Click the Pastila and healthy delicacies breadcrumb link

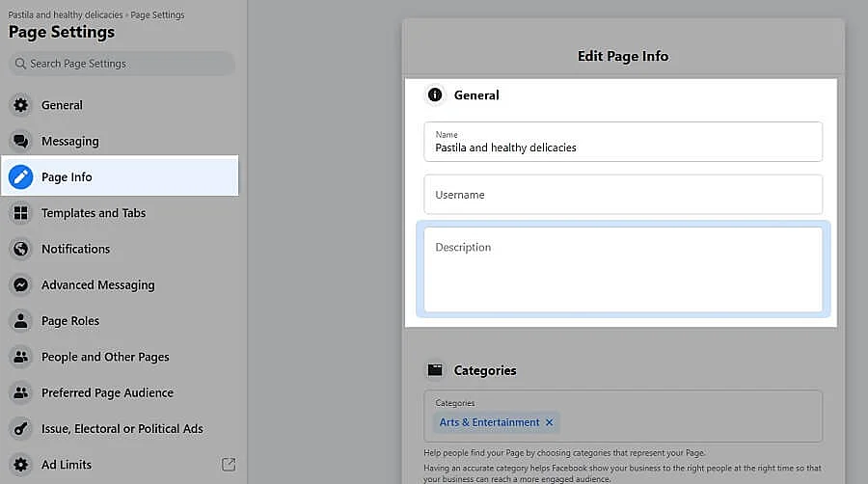point(66,15)
